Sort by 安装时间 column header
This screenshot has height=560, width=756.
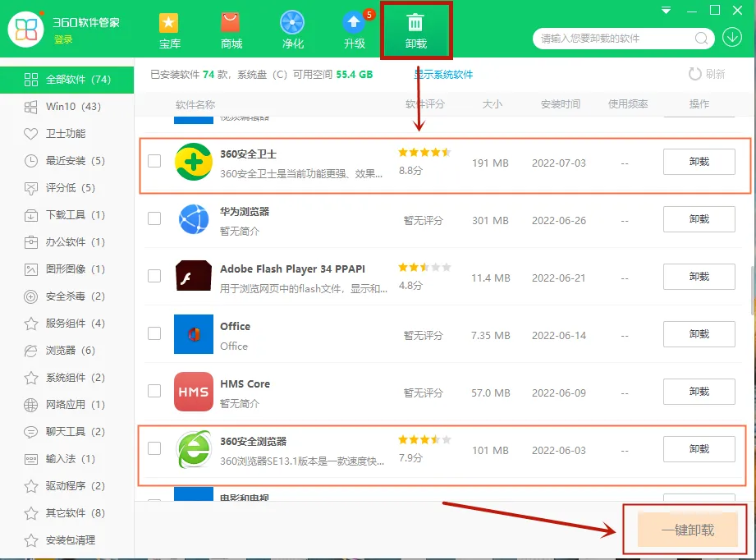[x=561, y=103]
